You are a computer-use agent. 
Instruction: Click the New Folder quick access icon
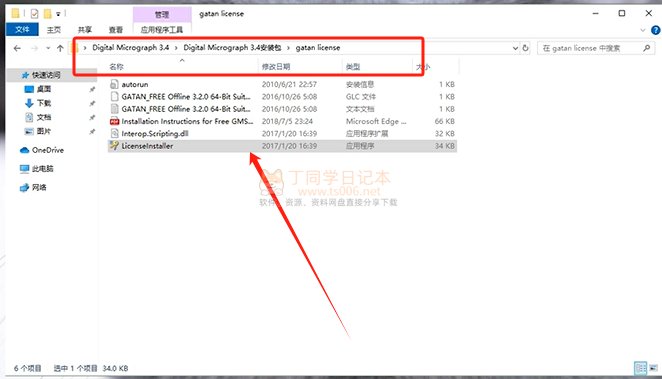(x=48, y=14)
